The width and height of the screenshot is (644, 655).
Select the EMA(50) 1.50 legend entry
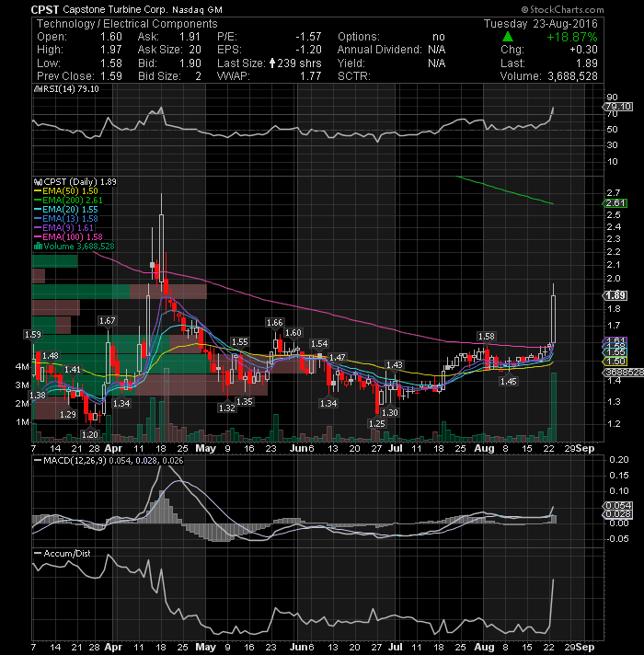tap(66, 191)
